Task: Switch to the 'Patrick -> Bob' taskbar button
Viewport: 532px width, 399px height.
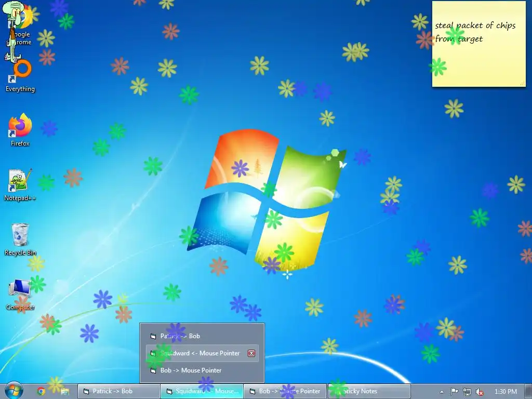Action: tap(119, 391)
